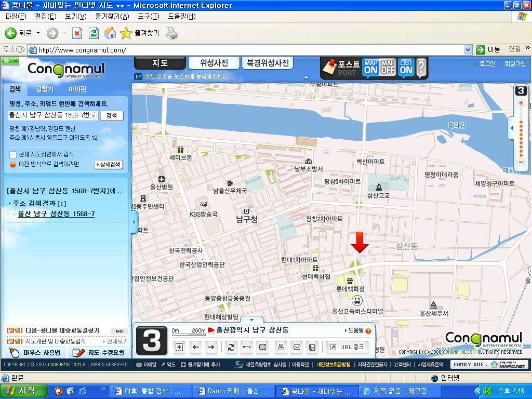Collapse the top tip bar arrow
532x399 pixels.
[x=306, y=77]
